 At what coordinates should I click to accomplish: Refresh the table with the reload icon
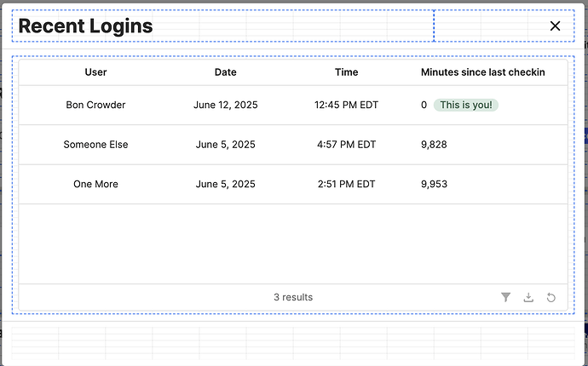pos(551,297)
